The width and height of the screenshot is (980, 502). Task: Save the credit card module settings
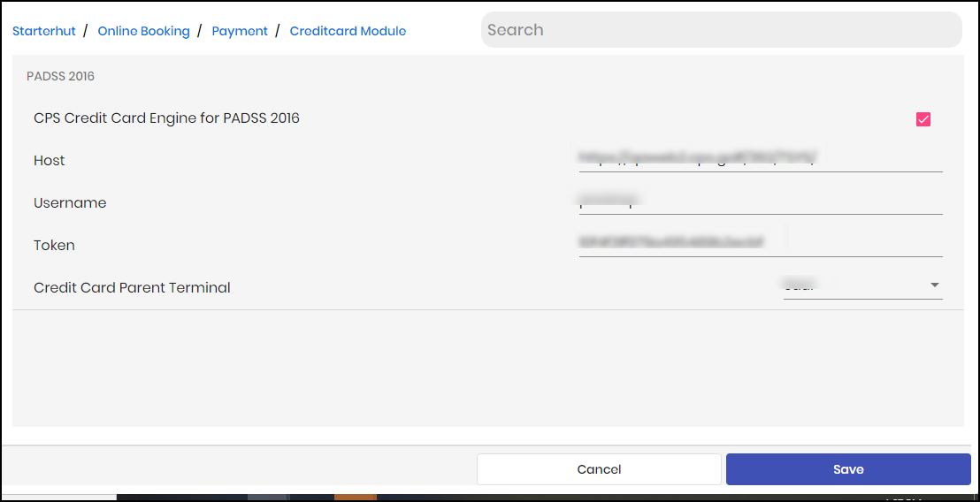point(848,469)
